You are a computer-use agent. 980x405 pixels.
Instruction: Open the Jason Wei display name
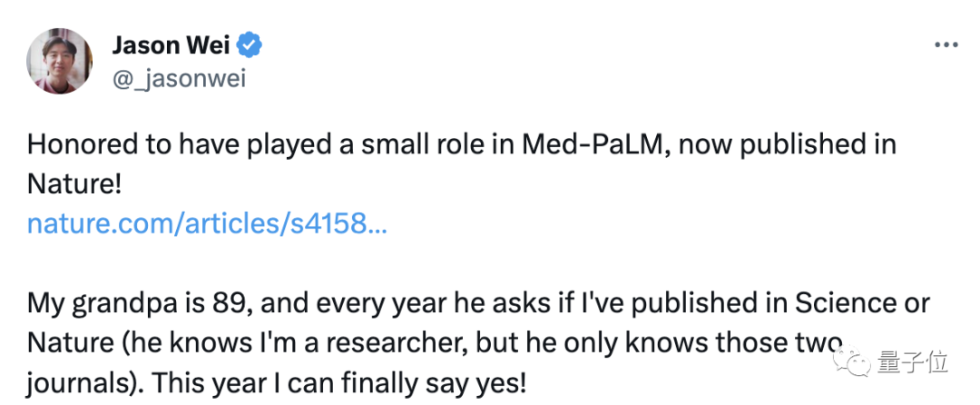coord(170,45)
